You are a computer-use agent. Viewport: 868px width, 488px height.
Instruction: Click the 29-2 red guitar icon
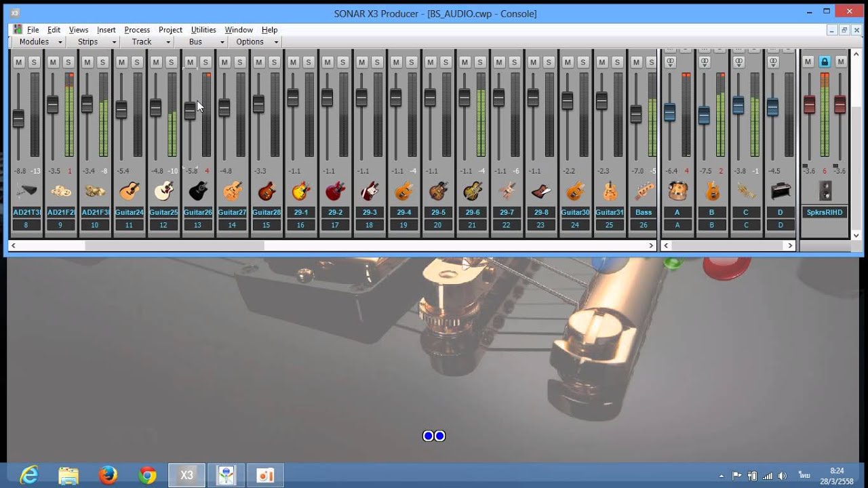pyautogui.click(x=335, y=191)
